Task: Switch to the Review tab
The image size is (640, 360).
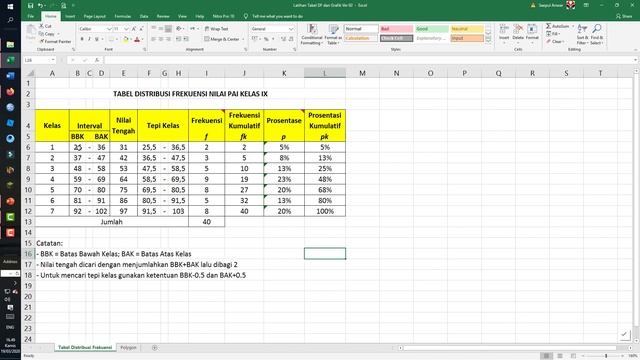Action: click(163, 16)
